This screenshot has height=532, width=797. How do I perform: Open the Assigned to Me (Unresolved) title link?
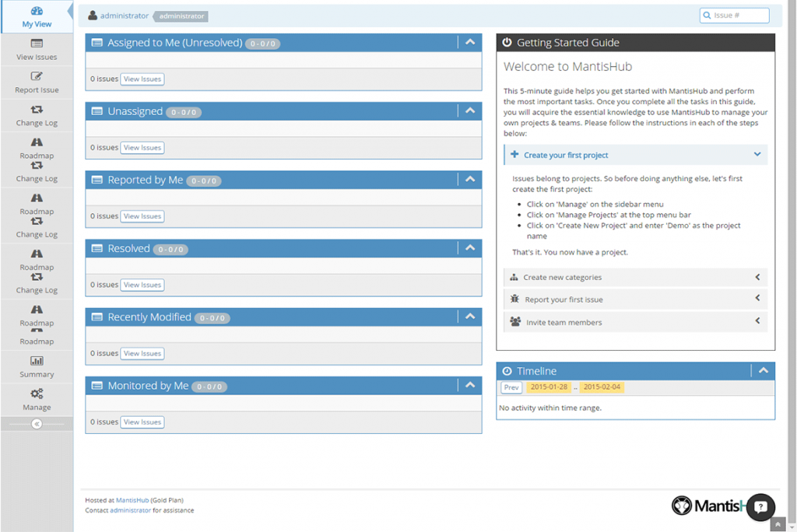point(175,43)
